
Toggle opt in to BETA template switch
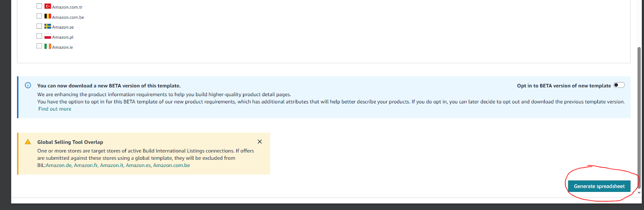(x=619, y=85)
